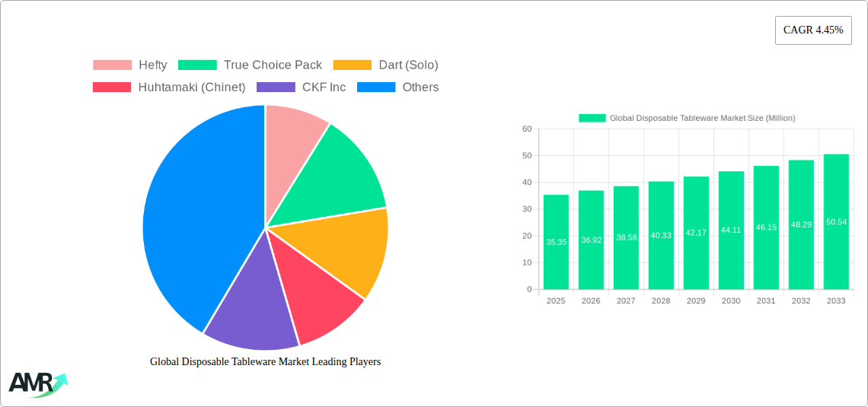Click the Others blue legend swatch

tap(376, 87)
